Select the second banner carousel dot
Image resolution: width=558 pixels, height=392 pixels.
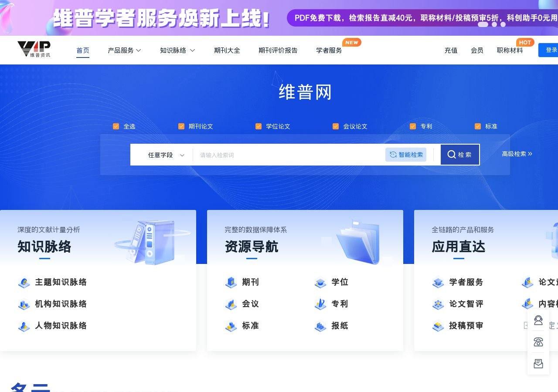coord(494,24)
